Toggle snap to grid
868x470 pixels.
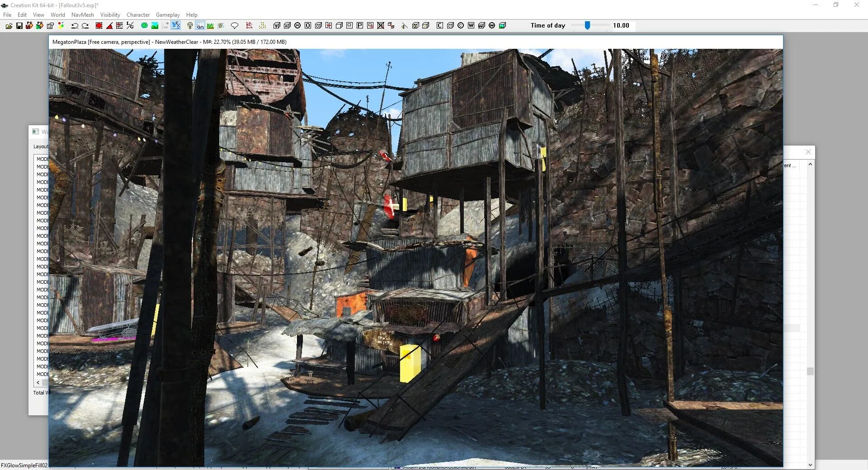[x=99, y=25]
